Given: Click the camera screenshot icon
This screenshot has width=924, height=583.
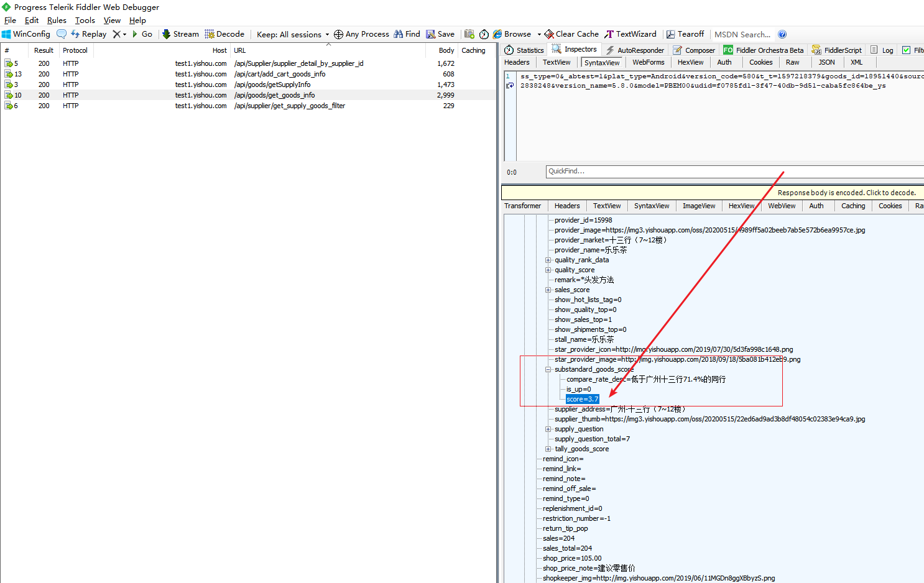Looking at the screenshot, I should click(x=469, y=34).
